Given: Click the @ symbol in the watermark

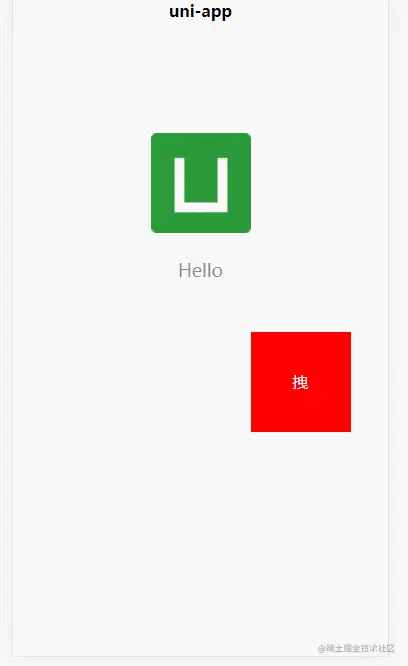Looking at the screenshot, I should (321, 649).
